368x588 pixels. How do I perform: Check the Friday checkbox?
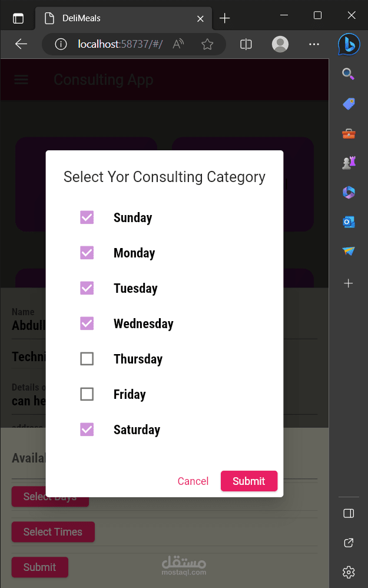click(x=87, y=394)
